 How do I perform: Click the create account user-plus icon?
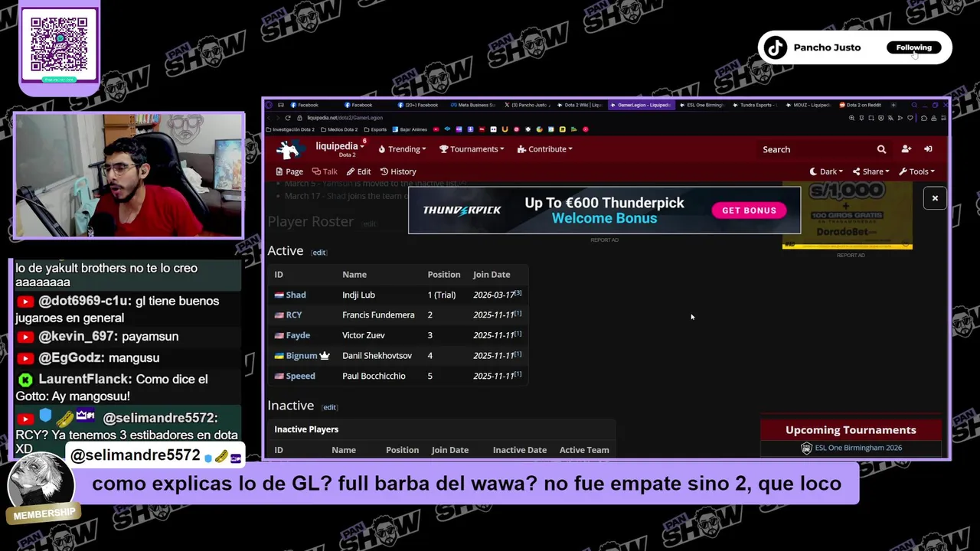pos(906,149)
